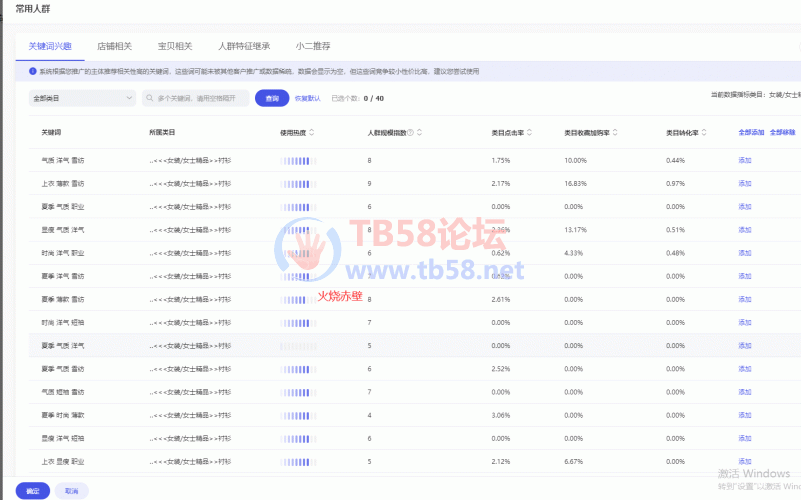This screenshot has height=500, width=801.
Task: Switch to the 店铺相关 tab
Action: click(x=114, y=46)
